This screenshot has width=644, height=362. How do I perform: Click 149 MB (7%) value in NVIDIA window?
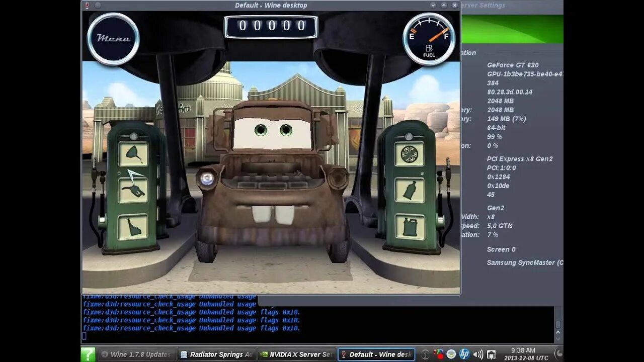click(x=506, y=119)
